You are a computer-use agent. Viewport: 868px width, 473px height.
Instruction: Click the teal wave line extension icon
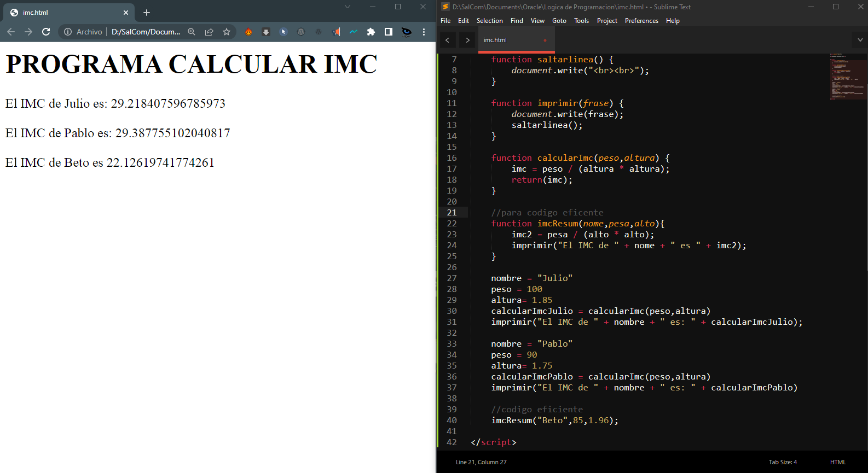[x=354, y=32]
